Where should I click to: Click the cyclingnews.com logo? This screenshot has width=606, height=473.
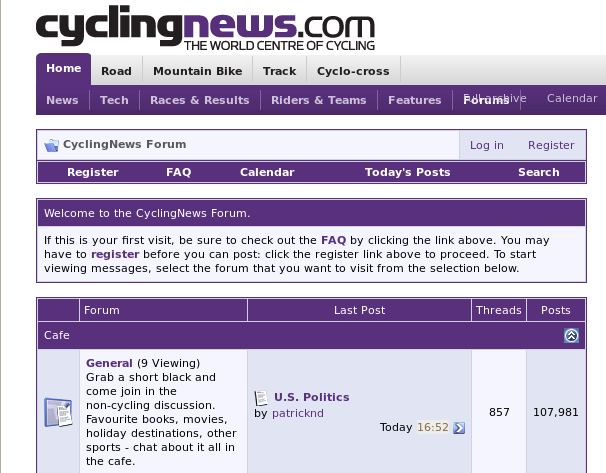(x=205, y=28)
